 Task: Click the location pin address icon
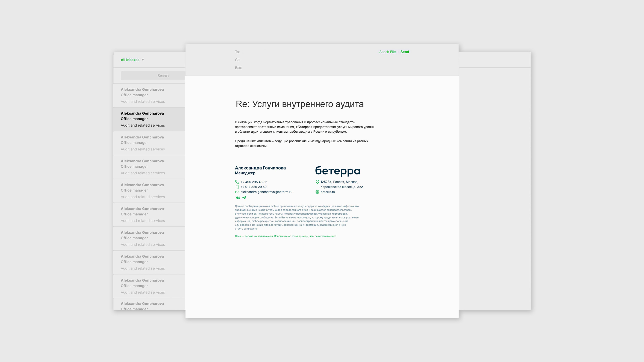tap(317, 182)
